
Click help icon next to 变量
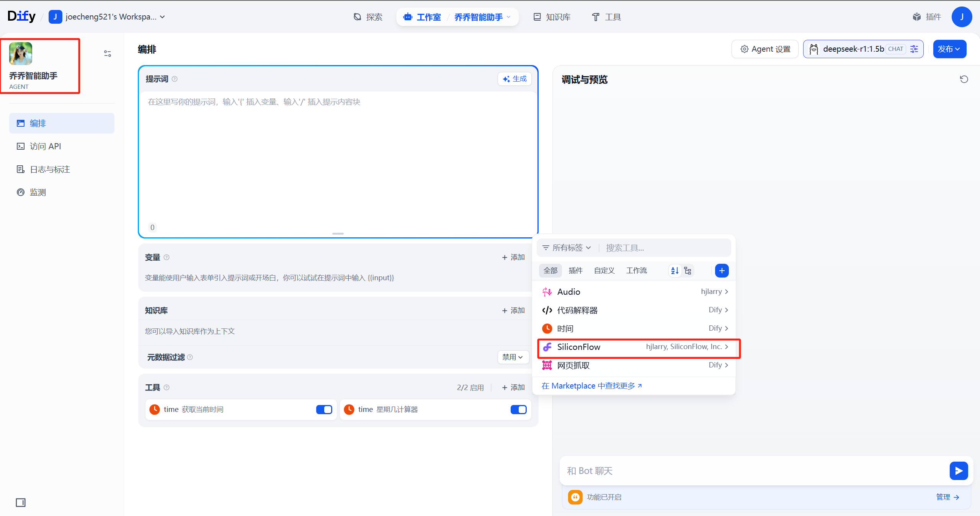pyautogui.click(x=167, y=257)
